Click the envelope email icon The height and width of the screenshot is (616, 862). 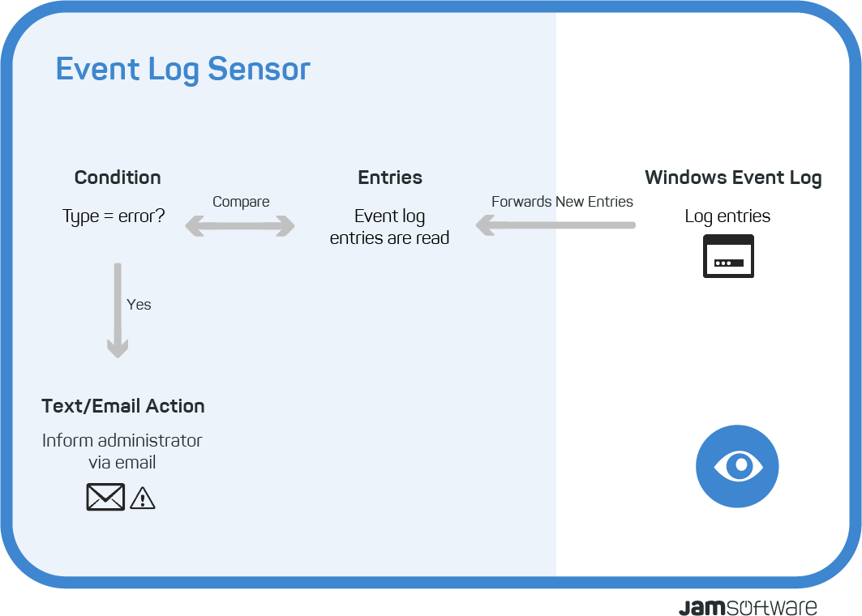pos(105,497)
